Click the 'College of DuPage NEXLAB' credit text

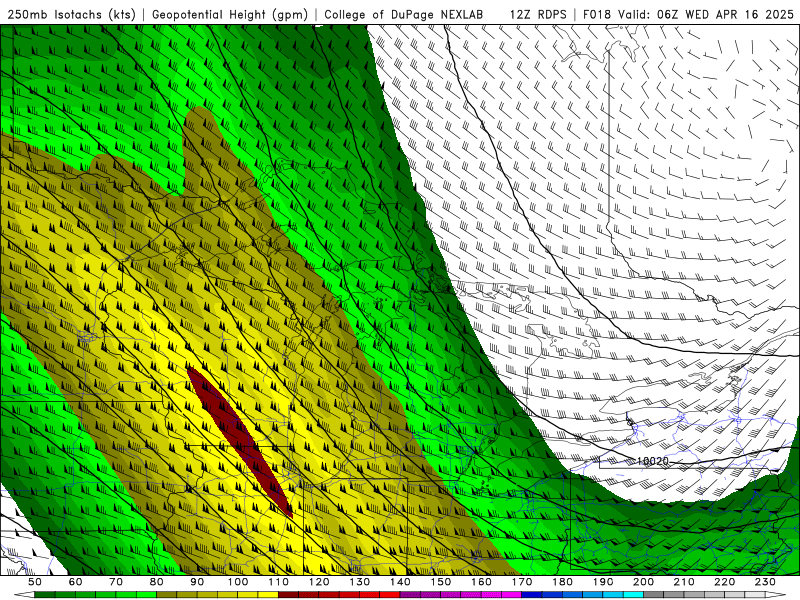(403, 14)
